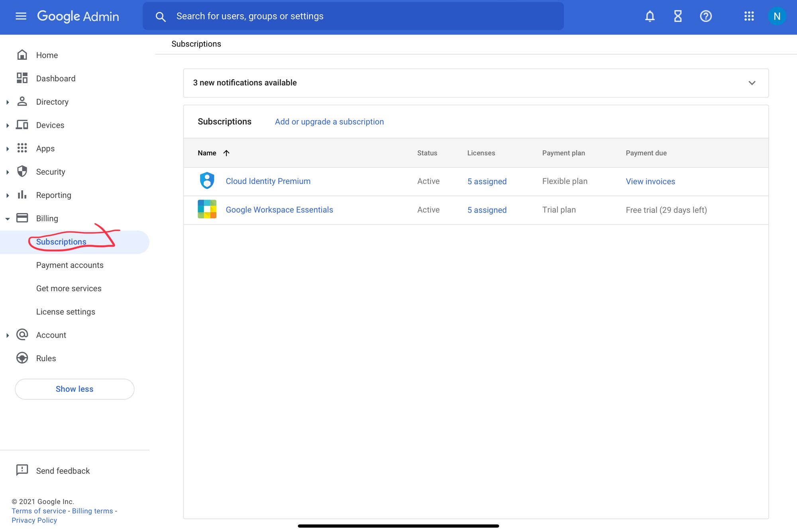Open Payment accounts
This screenshot has height=532, width=797.
point(70,265)
